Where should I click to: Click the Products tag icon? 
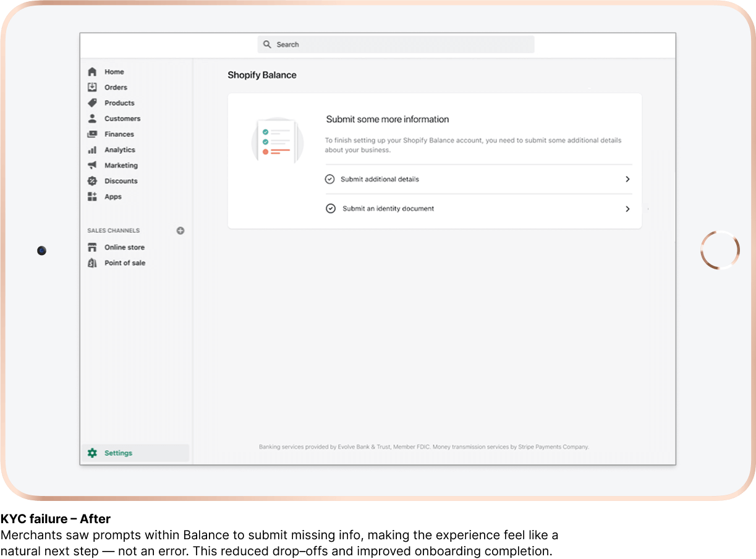(x=92, y=103)
